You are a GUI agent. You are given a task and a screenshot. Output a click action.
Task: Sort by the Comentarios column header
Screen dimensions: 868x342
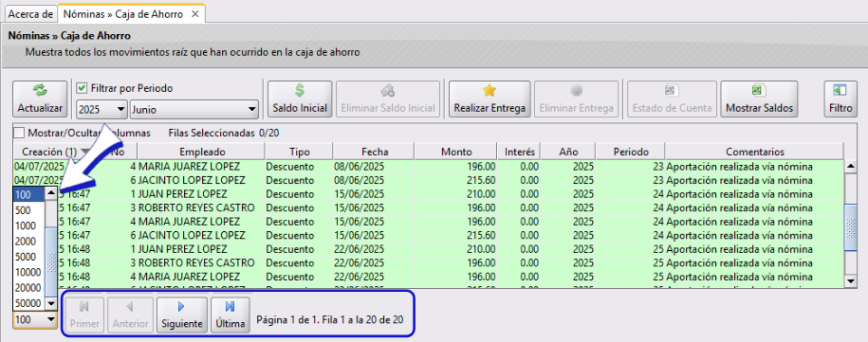pyautogui.click(x=754, y=152)
